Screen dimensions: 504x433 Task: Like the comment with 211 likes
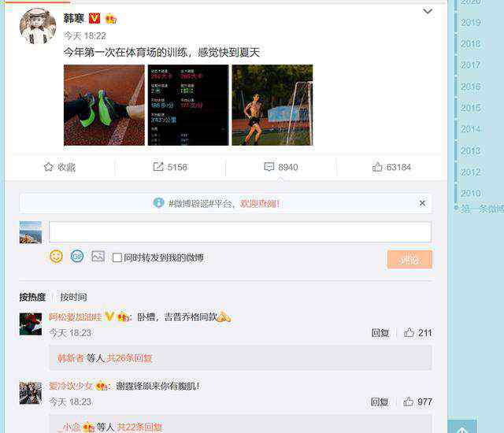[x=409, y=332]
